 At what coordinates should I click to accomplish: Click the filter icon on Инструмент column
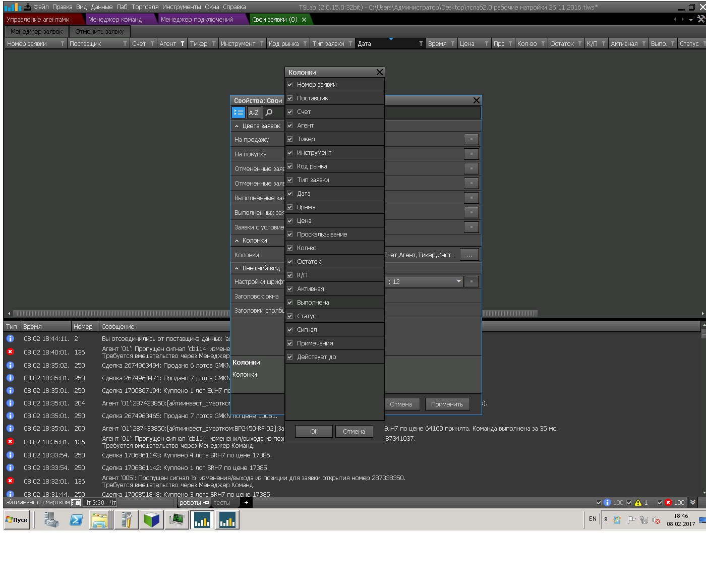[x=262, y=44]
